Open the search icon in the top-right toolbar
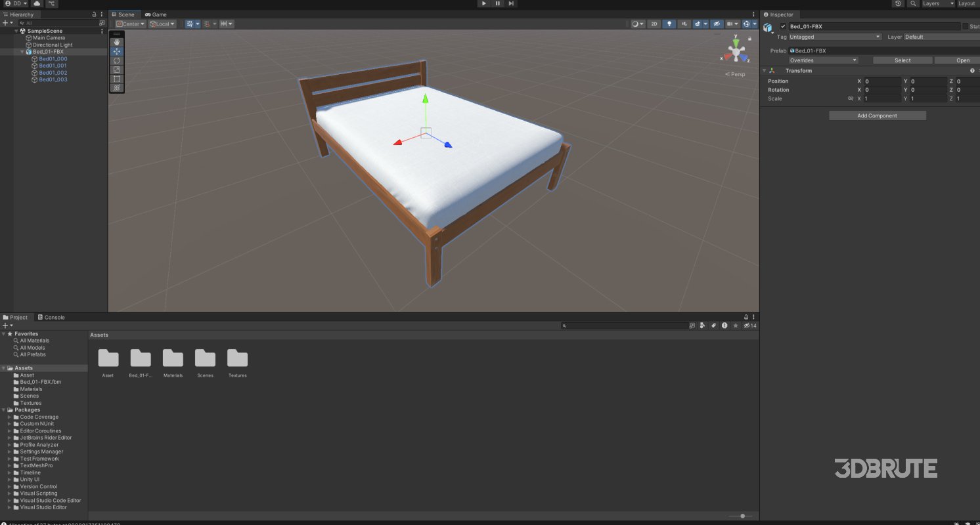980x525 pixels. coord(913,3)
